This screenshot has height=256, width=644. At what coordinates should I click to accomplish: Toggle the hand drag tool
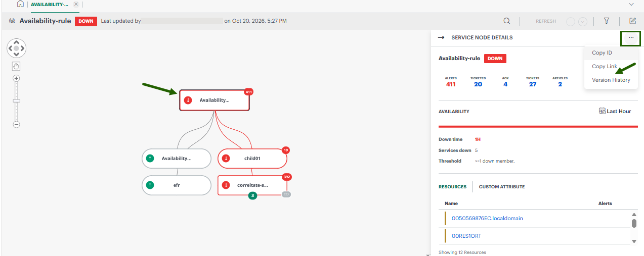16,66
